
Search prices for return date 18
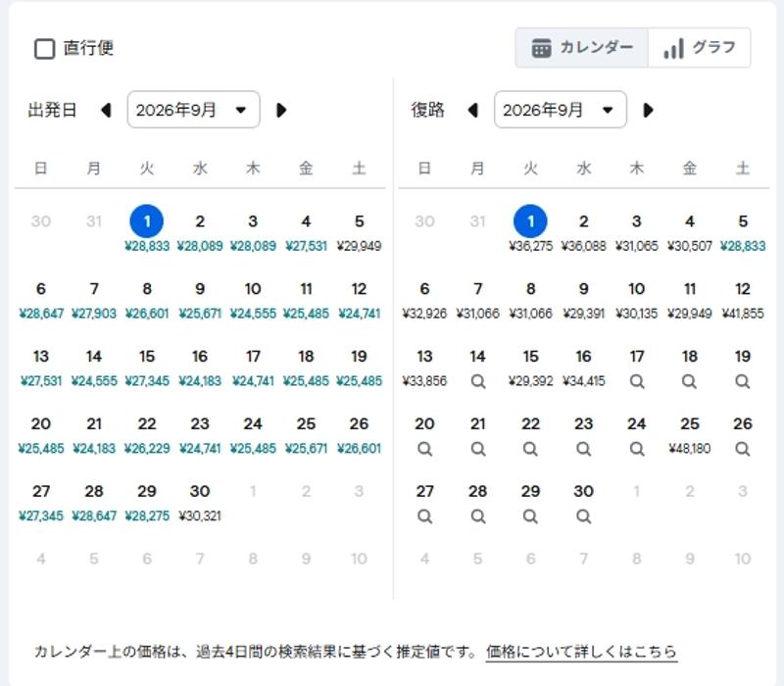[x=690, y=381]
